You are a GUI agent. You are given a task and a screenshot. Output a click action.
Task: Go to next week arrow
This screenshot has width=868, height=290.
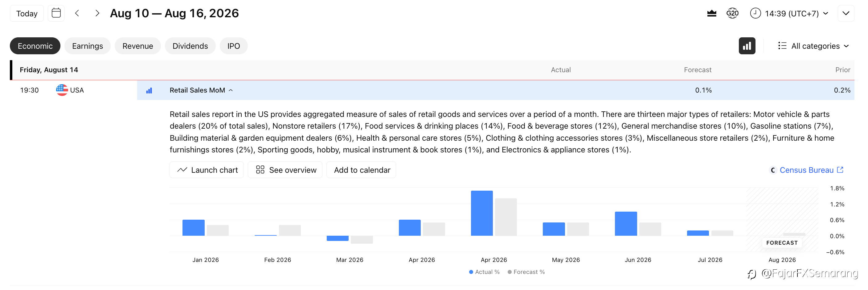(x=97, y=14)
